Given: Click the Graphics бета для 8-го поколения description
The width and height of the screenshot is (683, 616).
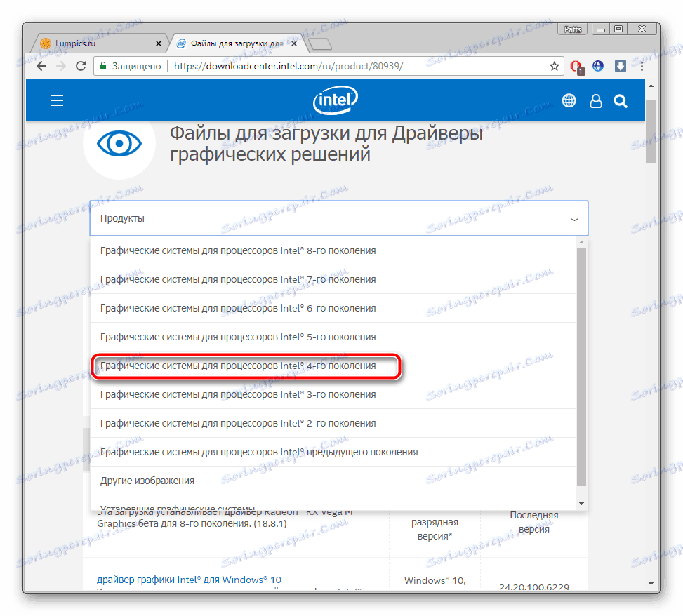Looking at the screenshot, I should coord(192,523).
